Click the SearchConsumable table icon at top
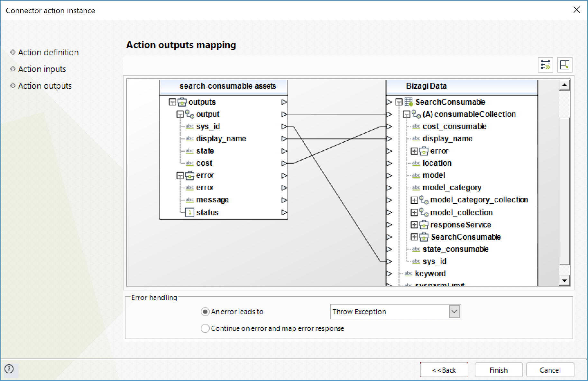Image resolution: width=588 pixels, height=381 pixels. [x=409, y=102]
